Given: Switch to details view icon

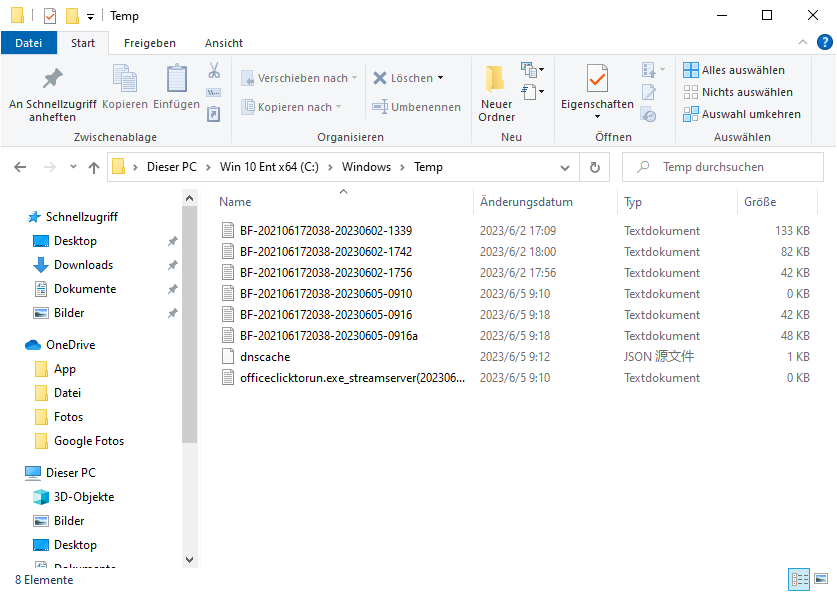Looking at the screenshot, I should pyautogui.click(x=799, y=579).
